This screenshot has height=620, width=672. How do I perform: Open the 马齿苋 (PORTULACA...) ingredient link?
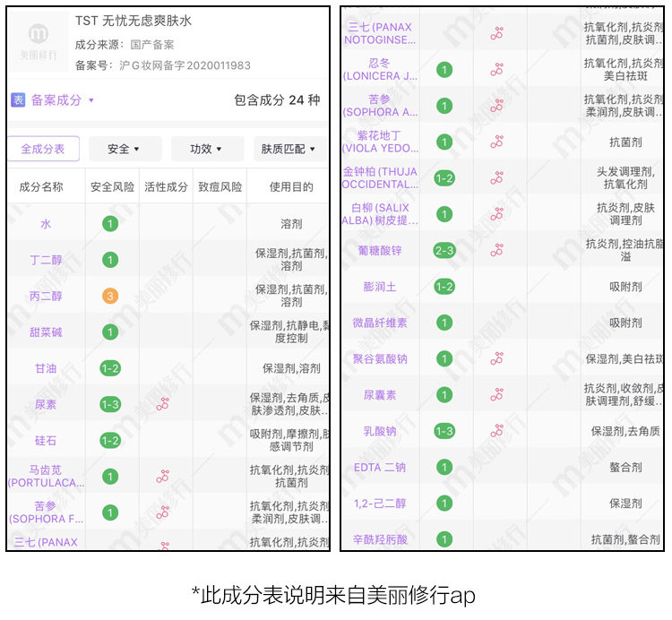46,477
